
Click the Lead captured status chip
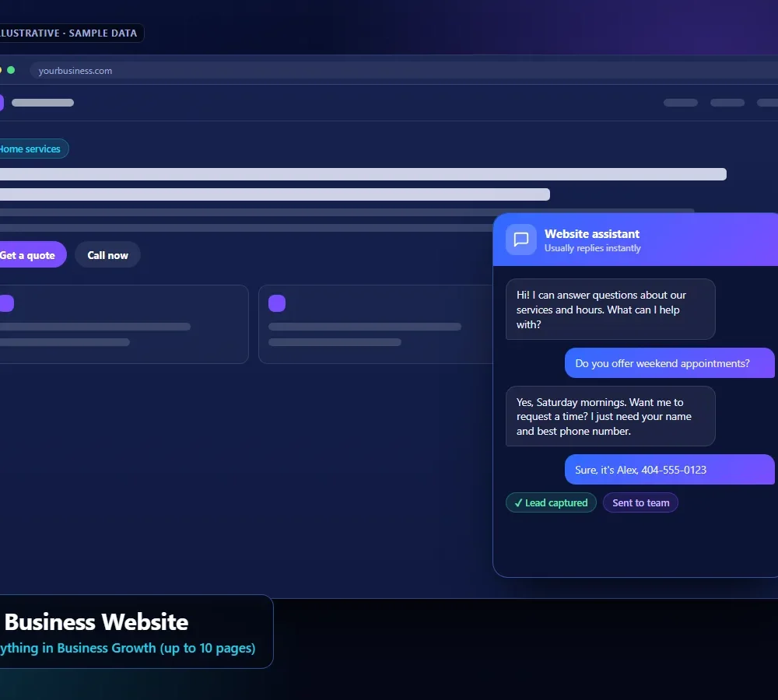[551, 502]
